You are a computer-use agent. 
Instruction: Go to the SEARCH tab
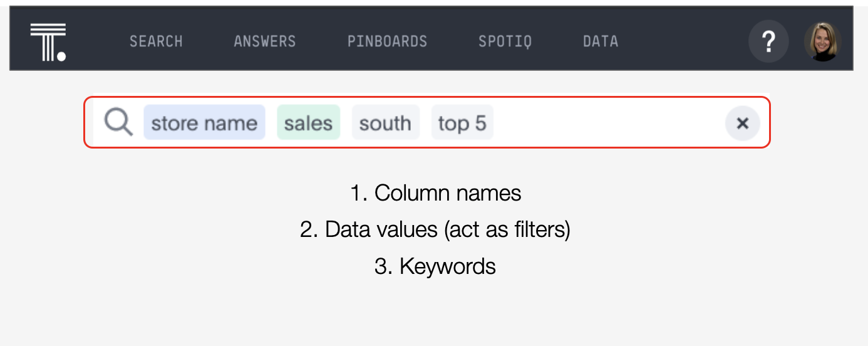click(156, 42)
